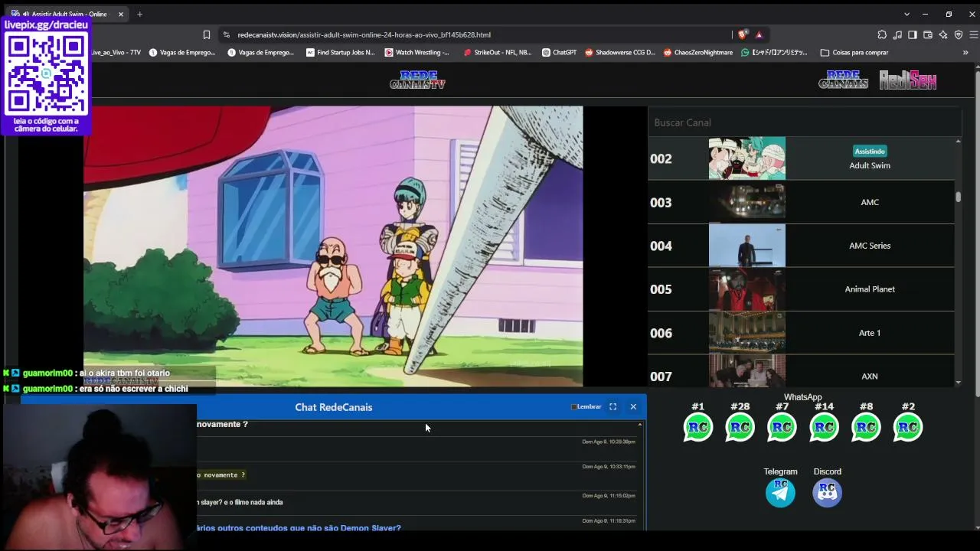Open the ChaosZeroNightmare bookmark

697,53
